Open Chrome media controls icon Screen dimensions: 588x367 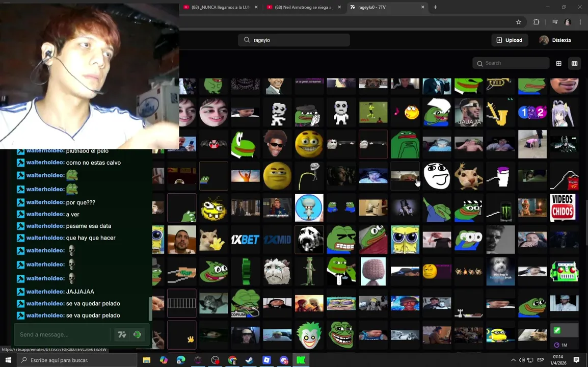pos(555,22)
